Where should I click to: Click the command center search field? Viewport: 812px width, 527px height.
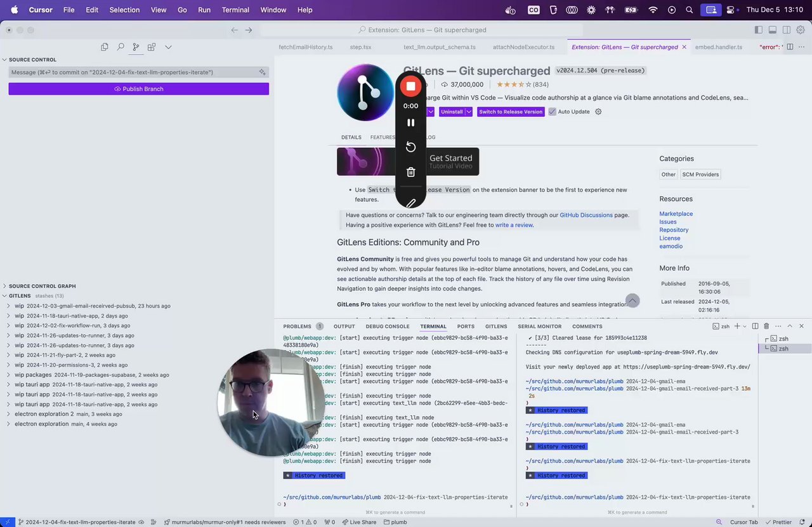(422, 30)
